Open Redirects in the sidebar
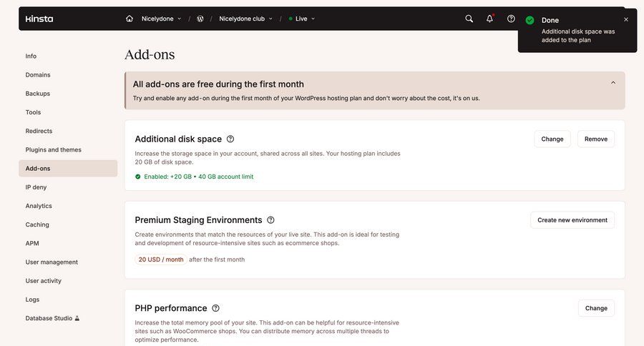Viewport: 644px width, 346px height. pos(68,131)
